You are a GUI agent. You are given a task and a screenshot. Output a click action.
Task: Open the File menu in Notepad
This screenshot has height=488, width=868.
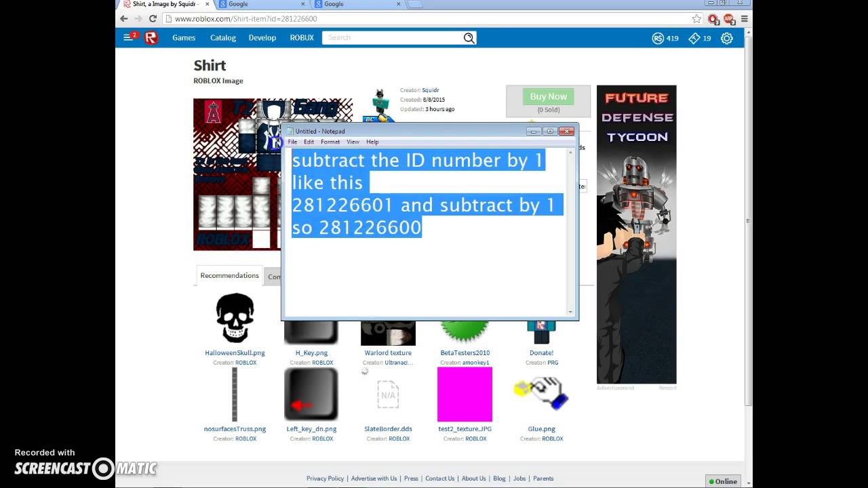(292, 142)
